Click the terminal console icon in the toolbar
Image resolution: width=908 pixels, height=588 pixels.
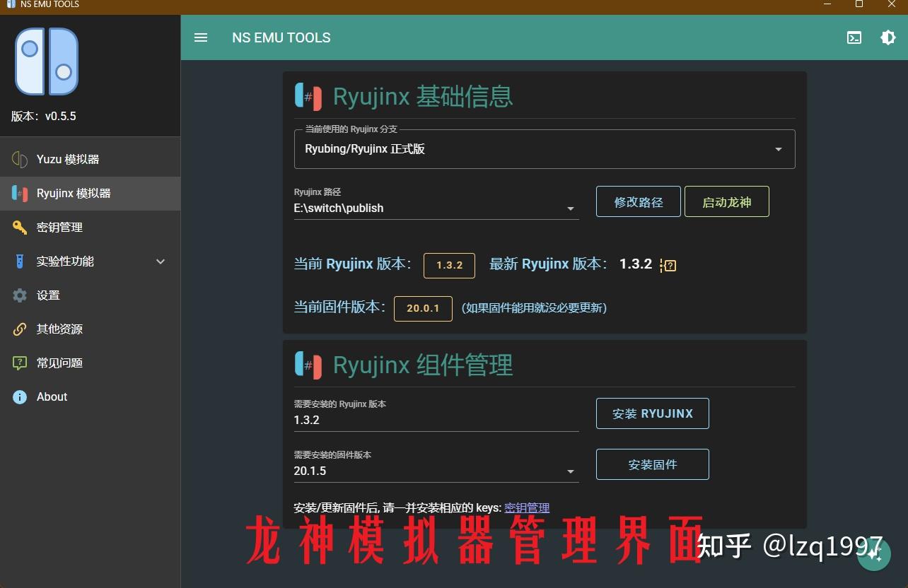[854, 37]
